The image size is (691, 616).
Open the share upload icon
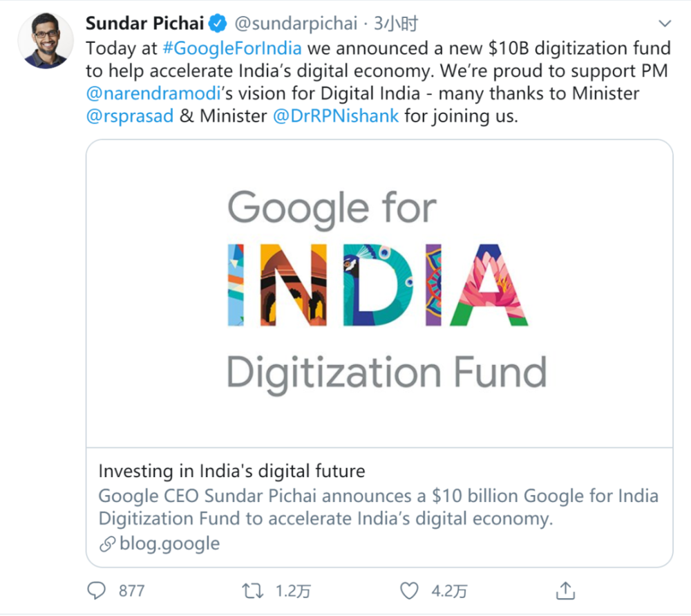(x=565, y=590)
